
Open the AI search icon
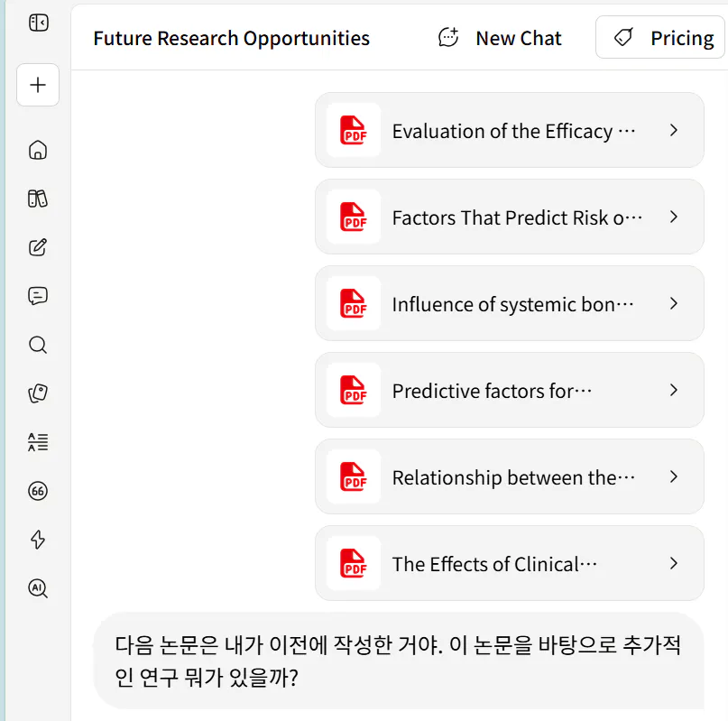point(38,588)
